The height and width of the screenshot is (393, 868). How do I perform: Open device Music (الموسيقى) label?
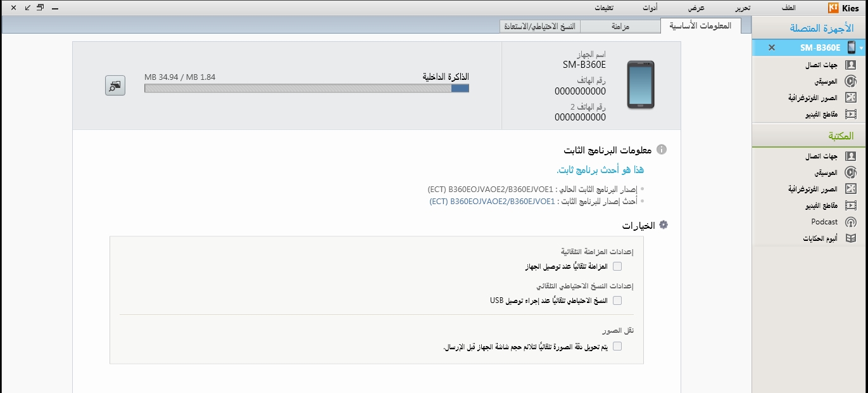pos(826,82)
